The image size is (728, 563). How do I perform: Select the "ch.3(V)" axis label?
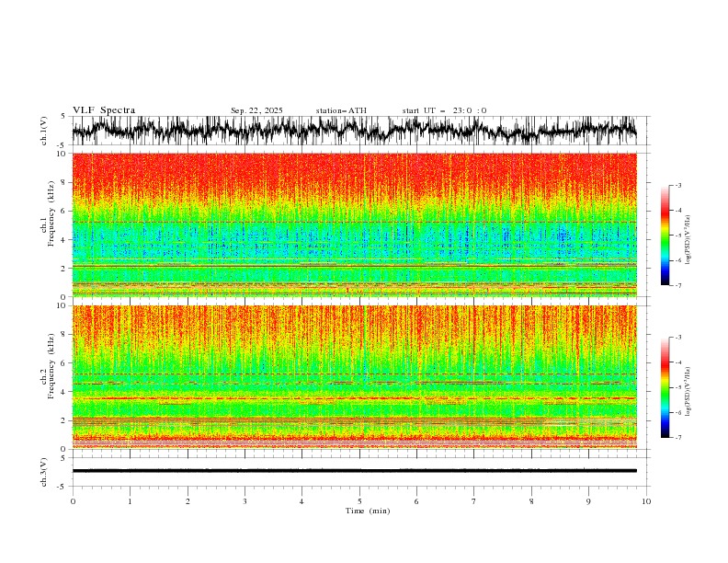pyautogui.click(x=44, y=472)
